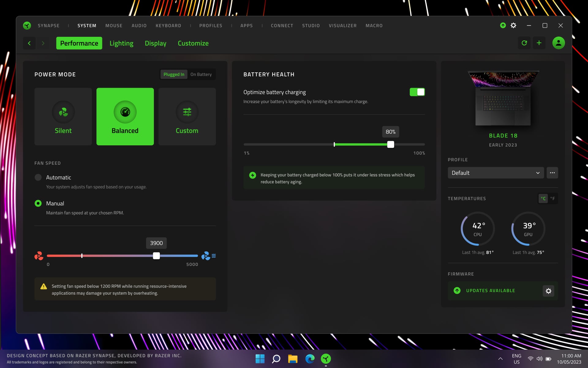Click the blue high-speed fan icon
The image size is (588, 368).
click(x=206, y=256)
